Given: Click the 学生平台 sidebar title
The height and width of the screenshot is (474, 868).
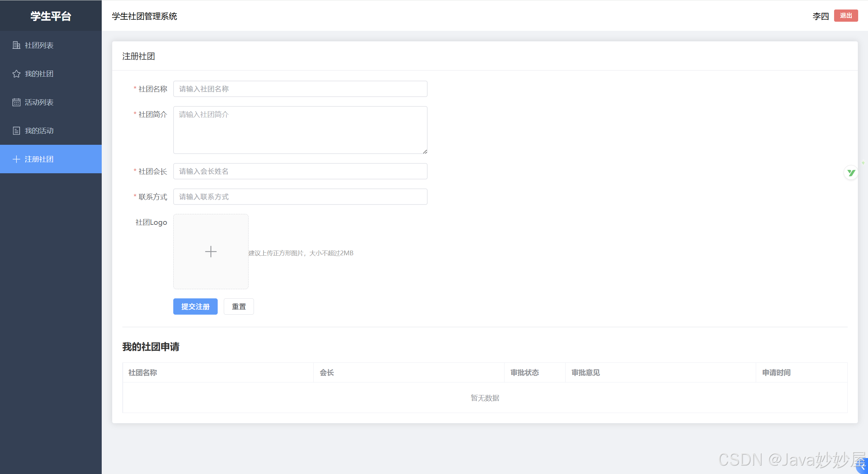Looking at the screenshot, I should [51, 16].
